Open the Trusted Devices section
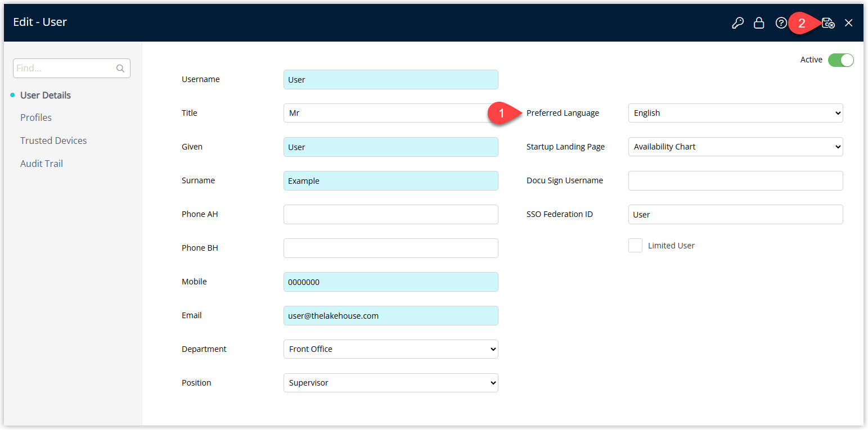The width and height of the screenshot is (868, 430). 53,141
